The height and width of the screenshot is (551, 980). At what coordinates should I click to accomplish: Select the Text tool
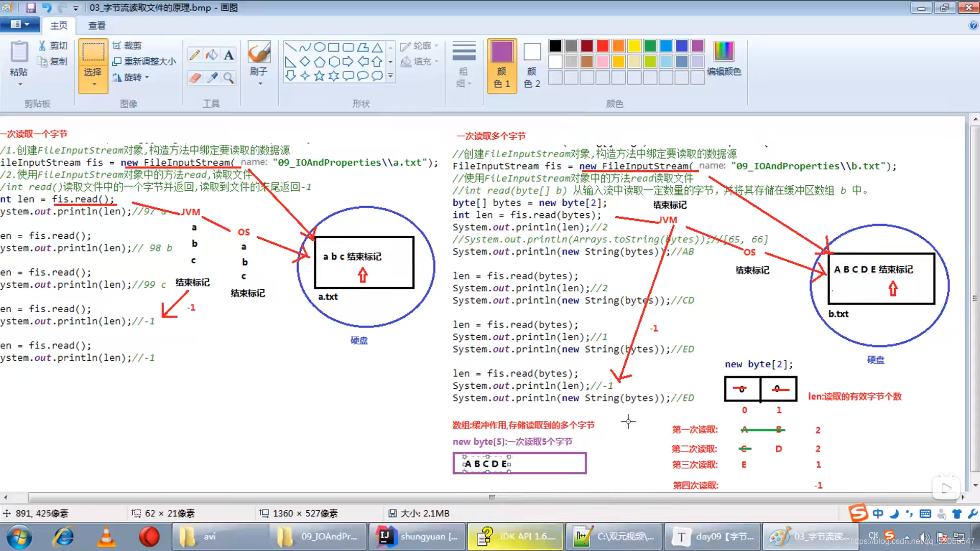(x=229, y=55)
